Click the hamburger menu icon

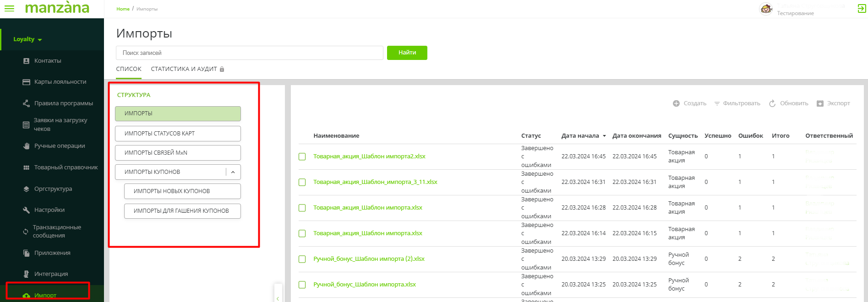(x=9, y=9)
